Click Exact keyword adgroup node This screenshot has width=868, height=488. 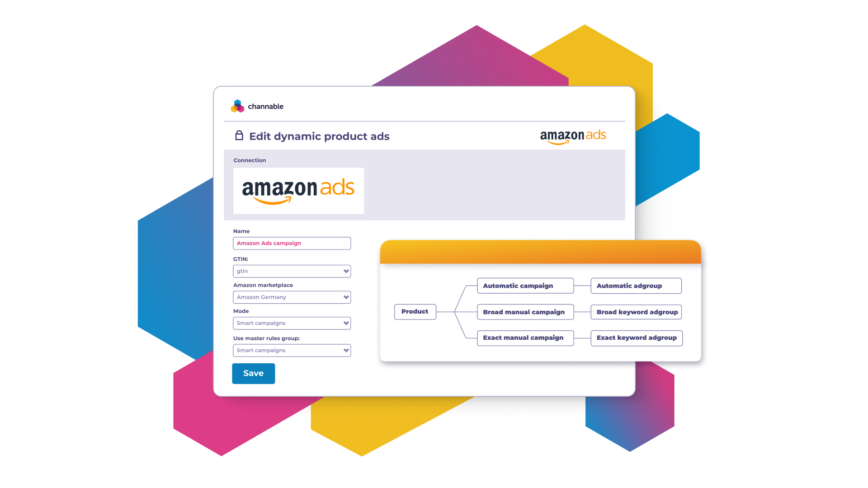636,338
